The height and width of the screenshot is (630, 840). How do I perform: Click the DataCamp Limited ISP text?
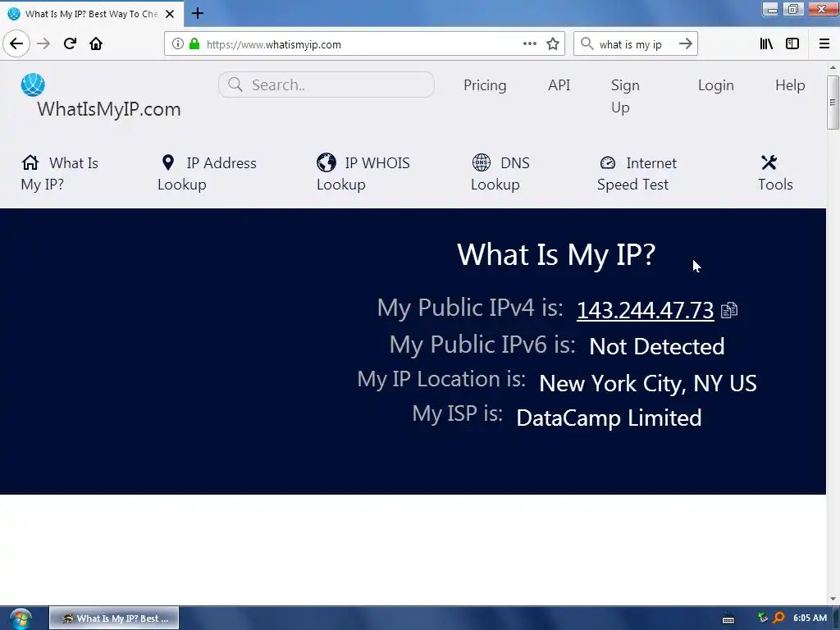(609, 418)
